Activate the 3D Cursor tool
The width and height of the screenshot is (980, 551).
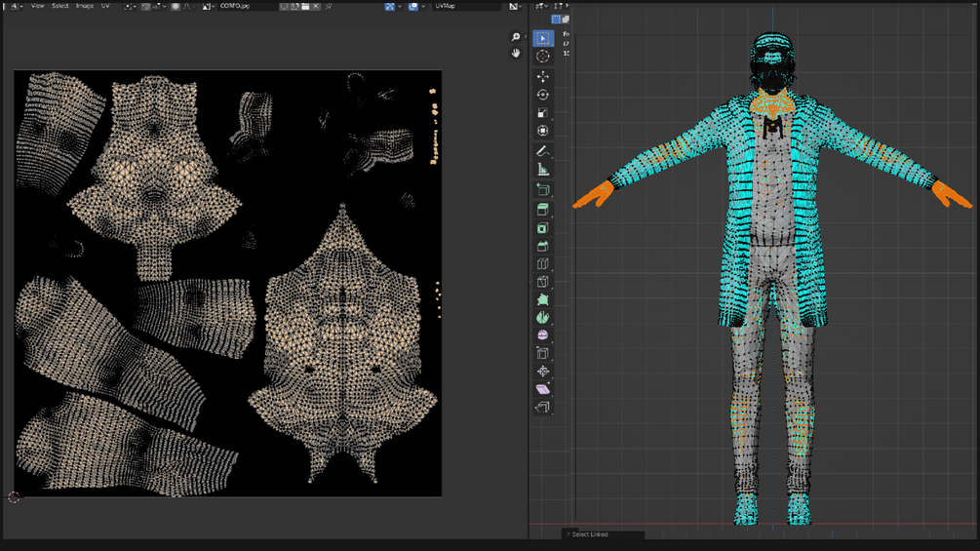point(543,57)
